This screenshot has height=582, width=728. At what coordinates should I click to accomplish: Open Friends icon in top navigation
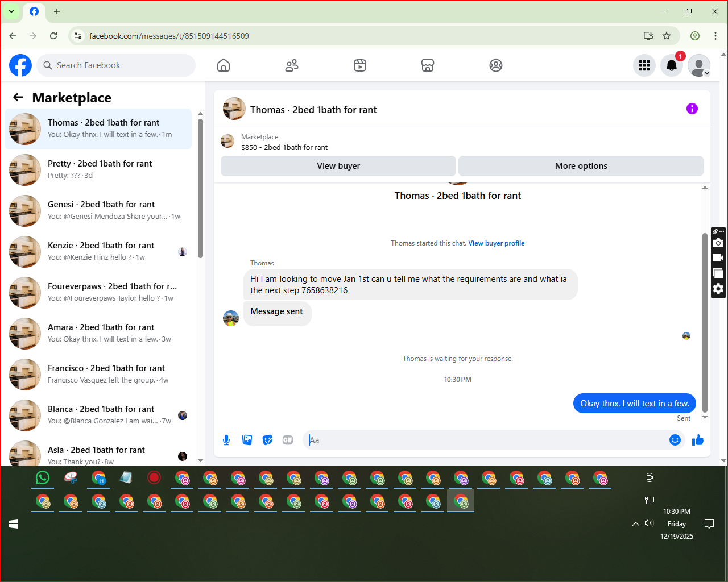click(292, 65)
